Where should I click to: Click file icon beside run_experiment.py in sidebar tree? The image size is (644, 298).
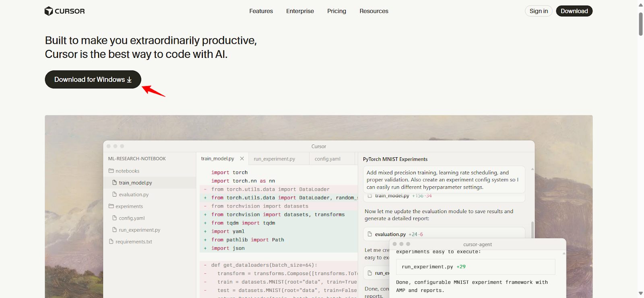[x=115, y=230]
